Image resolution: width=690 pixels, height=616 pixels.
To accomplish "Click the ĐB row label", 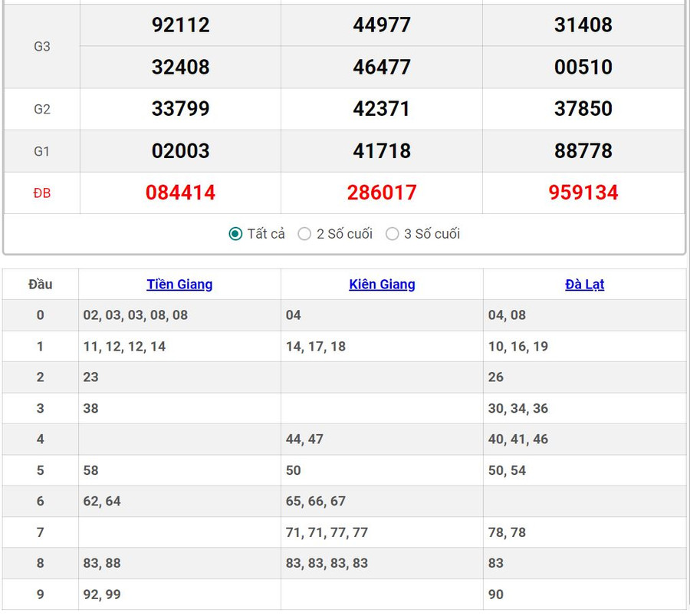I will 42,193.
